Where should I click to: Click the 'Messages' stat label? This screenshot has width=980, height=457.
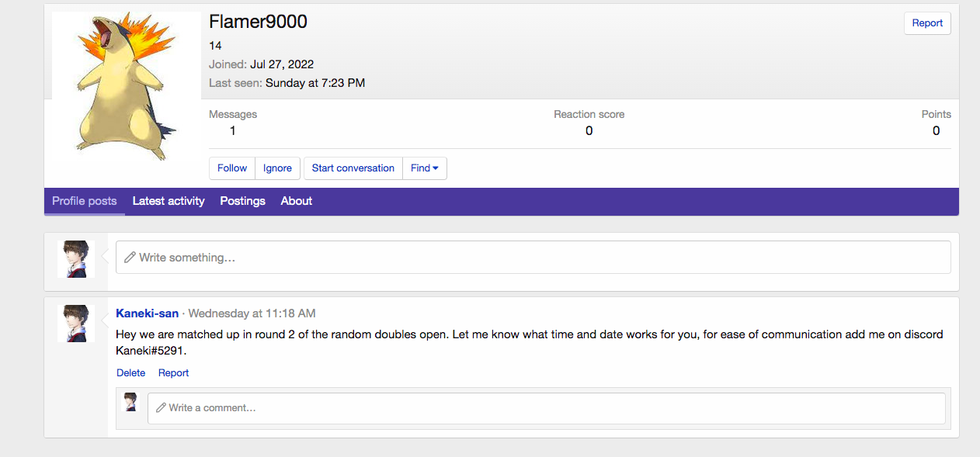pyautogui.click(x=233, y=114)
